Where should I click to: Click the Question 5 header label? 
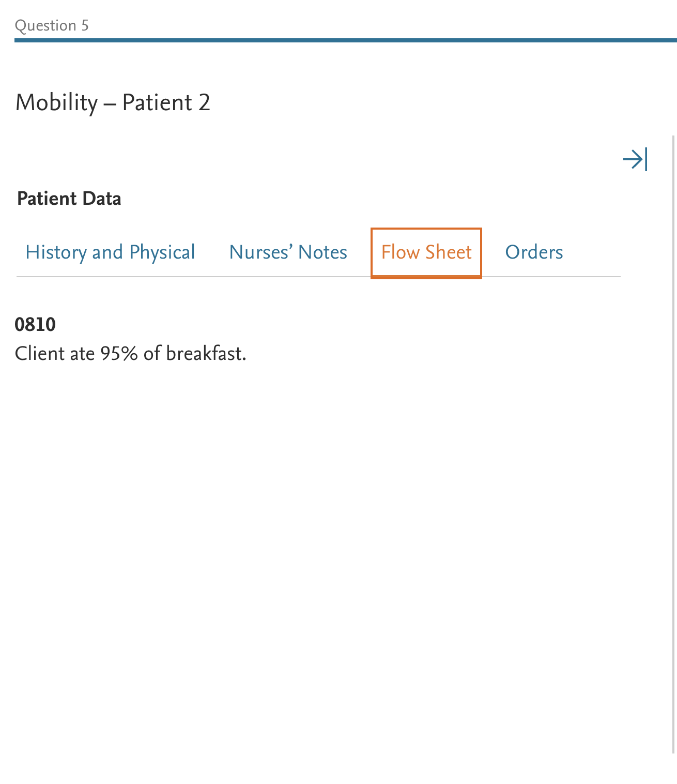point(52,25)
